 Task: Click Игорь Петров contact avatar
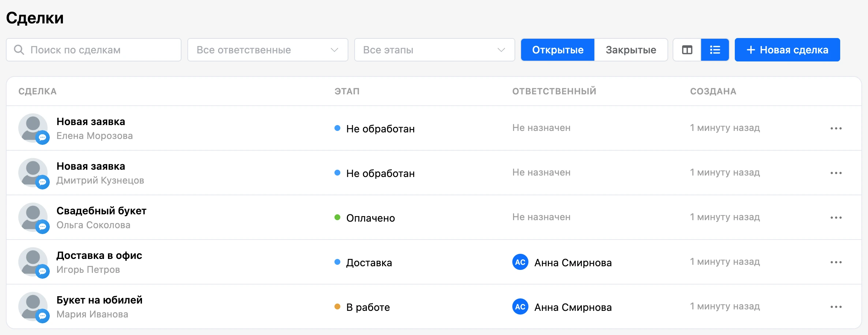(33, 262)
